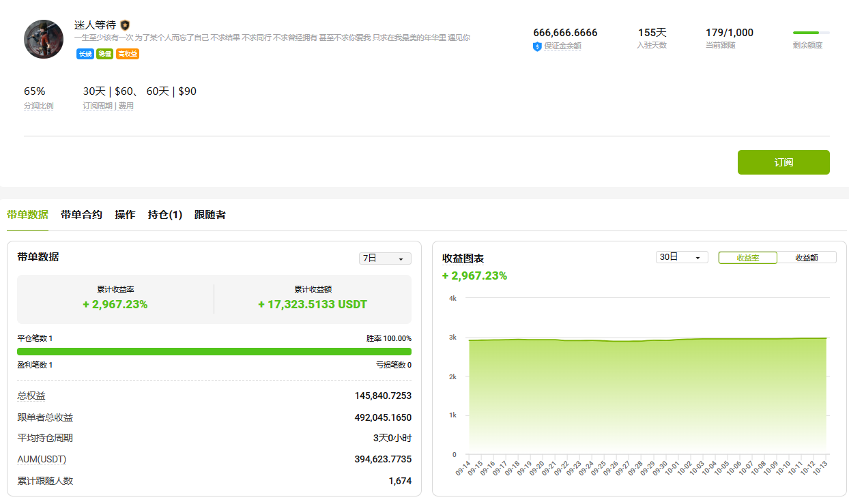Screen dimensions: 849x504
Task: View the 持仓(1) tab
Action: point(165,215)
